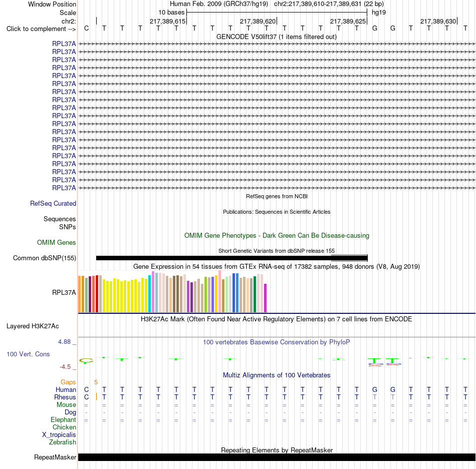Open the Layered H3K27Ac track label
Screen dimensions: 476x469
[33, 326]
